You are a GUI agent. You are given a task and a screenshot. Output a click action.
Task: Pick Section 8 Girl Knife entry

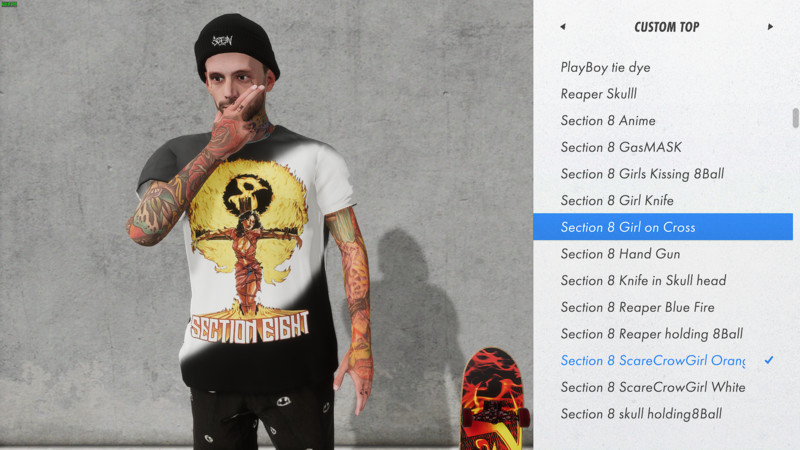click(x=663, y=200)
